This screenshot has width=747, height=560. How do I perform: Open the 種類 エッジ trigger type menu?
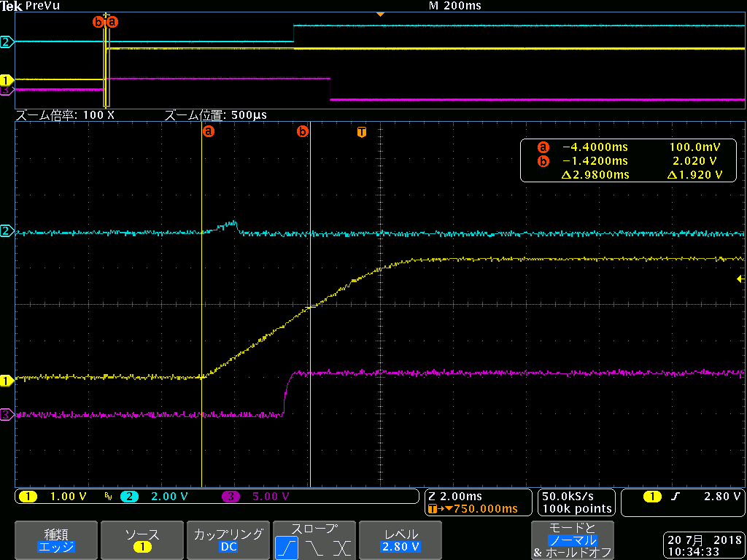click(x=56, y=540)
